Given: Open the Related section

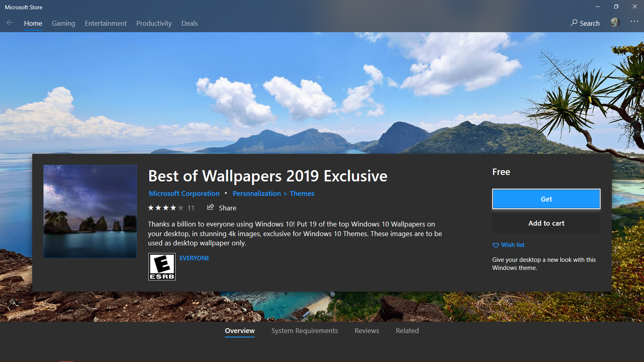Looking at the screenshot, I should tap(407, 331).
